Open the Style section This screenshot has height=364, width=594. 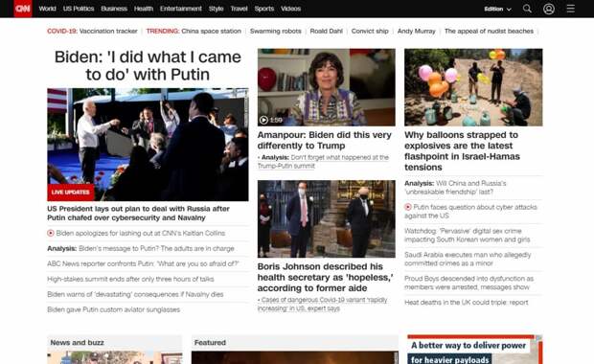coord(216,9)
